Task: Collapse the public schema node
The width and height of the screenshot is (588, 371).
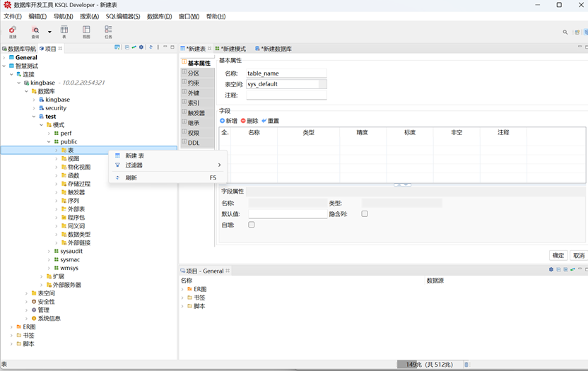Action: (x=49, y=141)
